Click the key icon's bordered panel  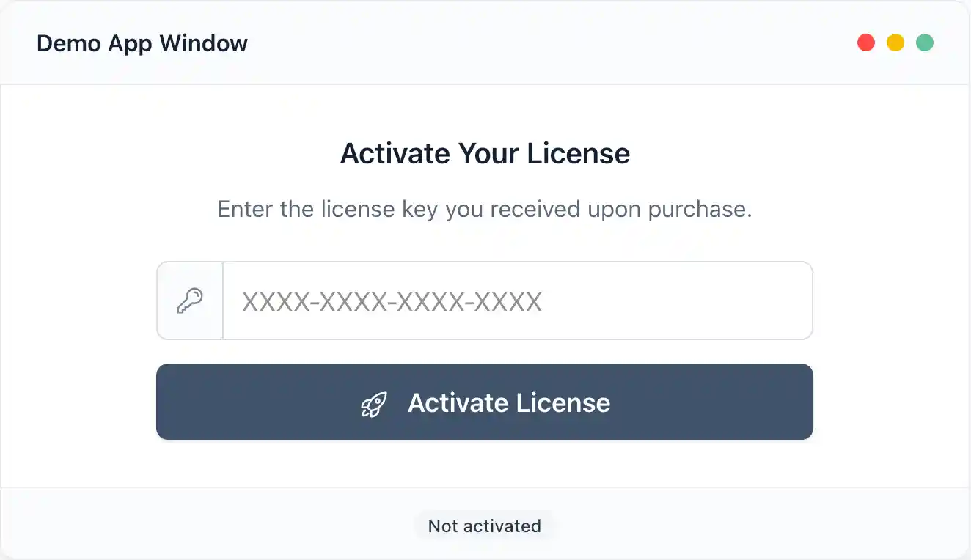[189, 301]
